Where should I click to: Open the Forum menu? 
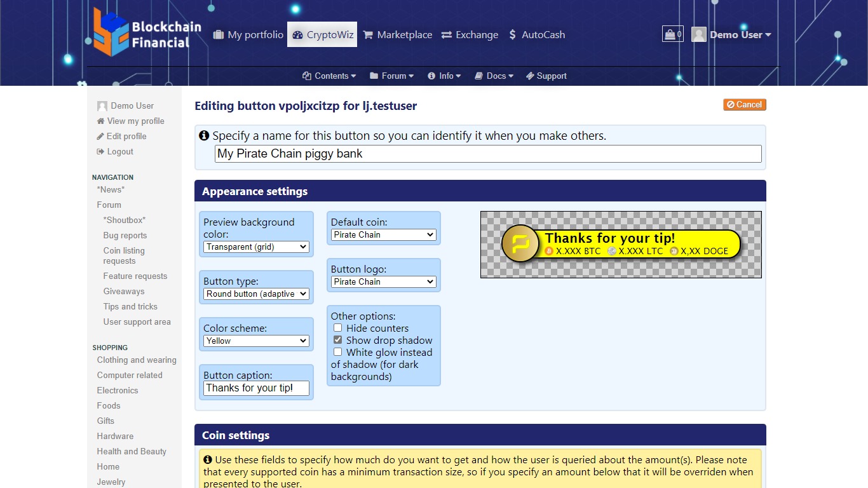click(391, 76)
